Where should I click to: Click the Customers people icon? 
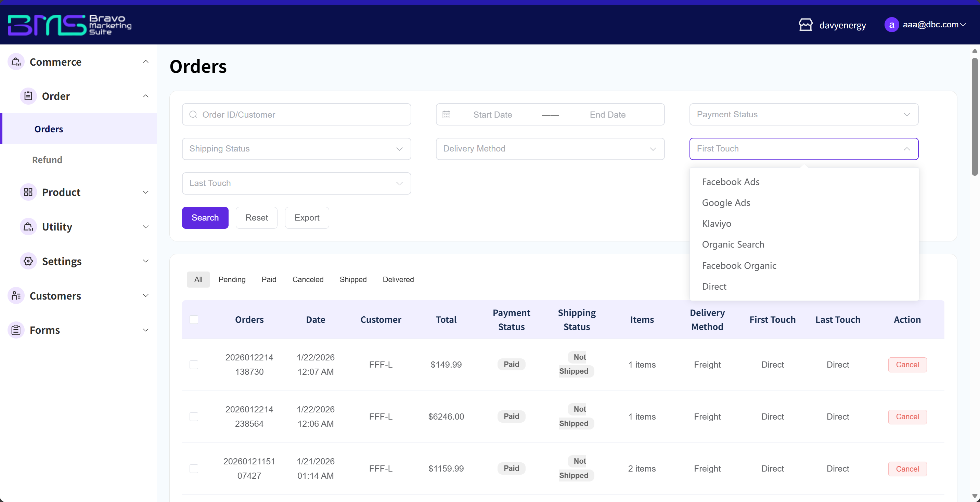click(x=16, y=295)
